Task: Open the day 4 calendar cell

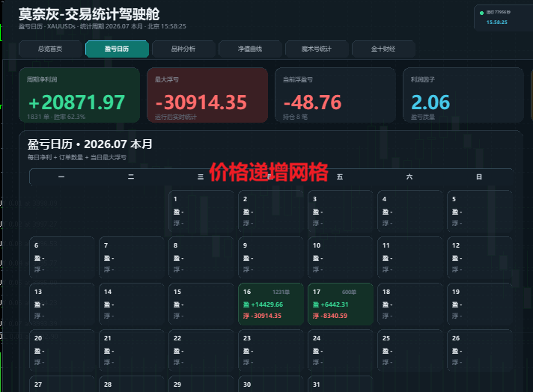Action: 410,211
